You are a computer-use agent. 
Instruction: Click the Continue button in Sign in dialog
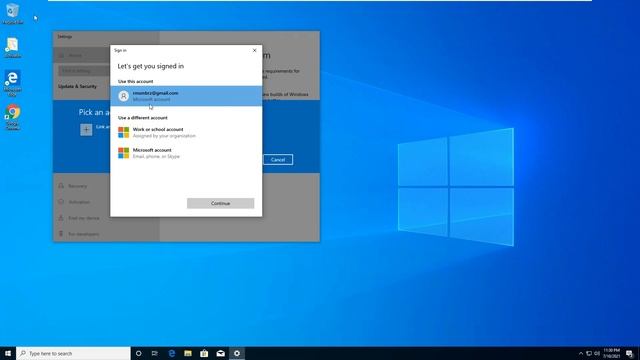click(220, 203)
